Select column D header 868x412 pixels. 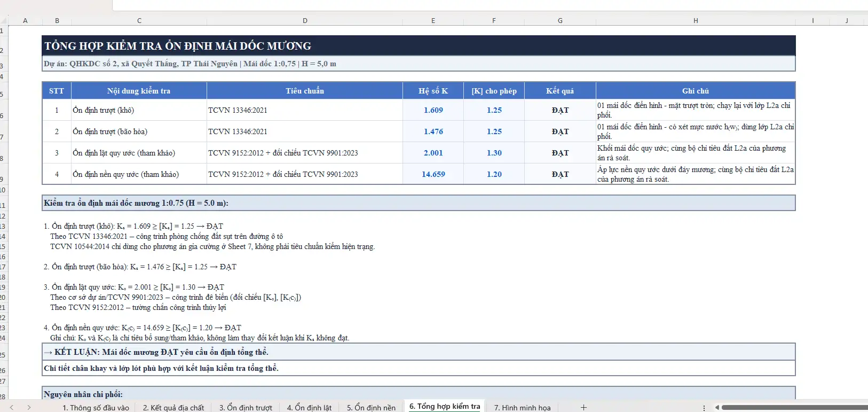[x=305, y=21]
